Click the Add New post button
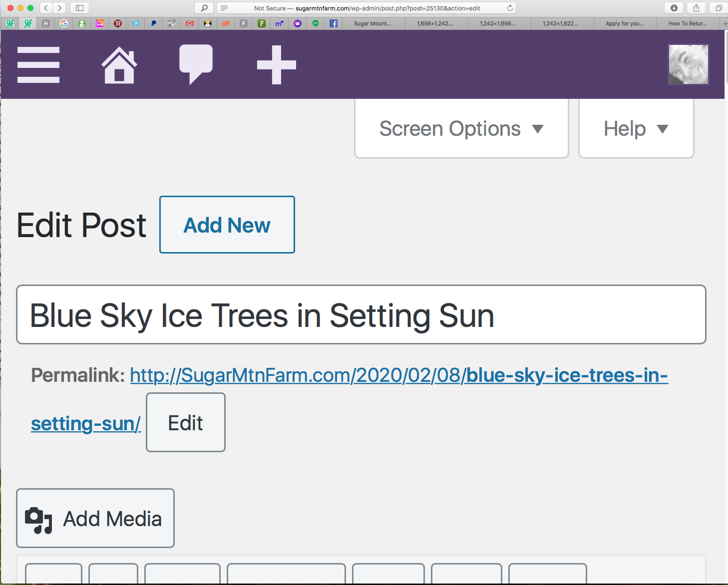Viewport: 728px width, 585px height. 227,225
